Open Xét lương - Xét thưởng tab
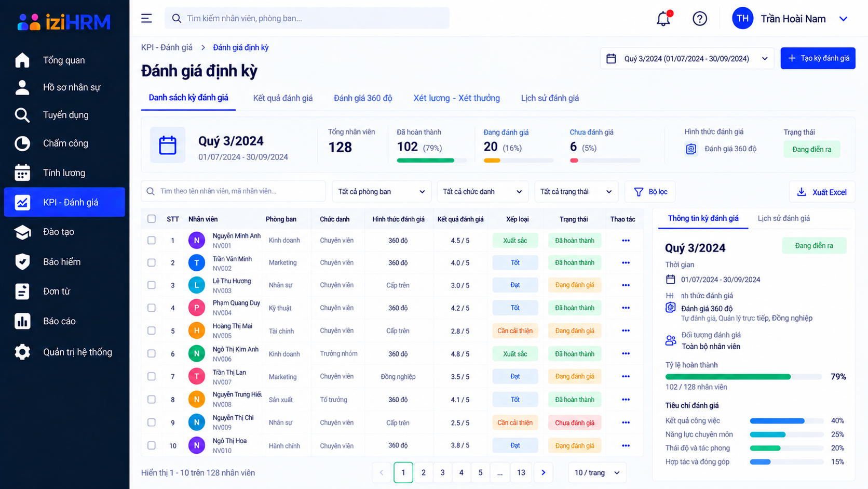The width and height of the screenshot is (868, 489). (x=457, y=98)
